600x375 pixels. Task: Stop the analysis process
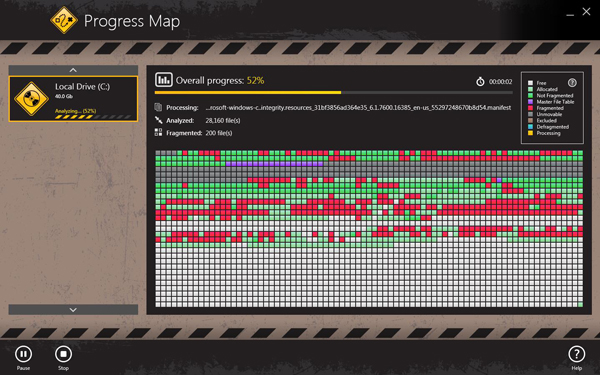coord(63,354)
